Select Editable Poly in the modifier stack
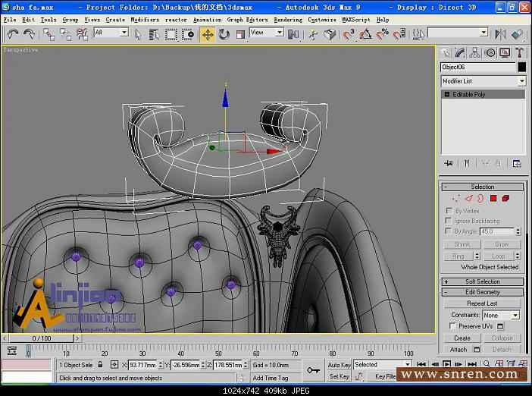Screen dimensions: 532x396 tap(483, 94)
